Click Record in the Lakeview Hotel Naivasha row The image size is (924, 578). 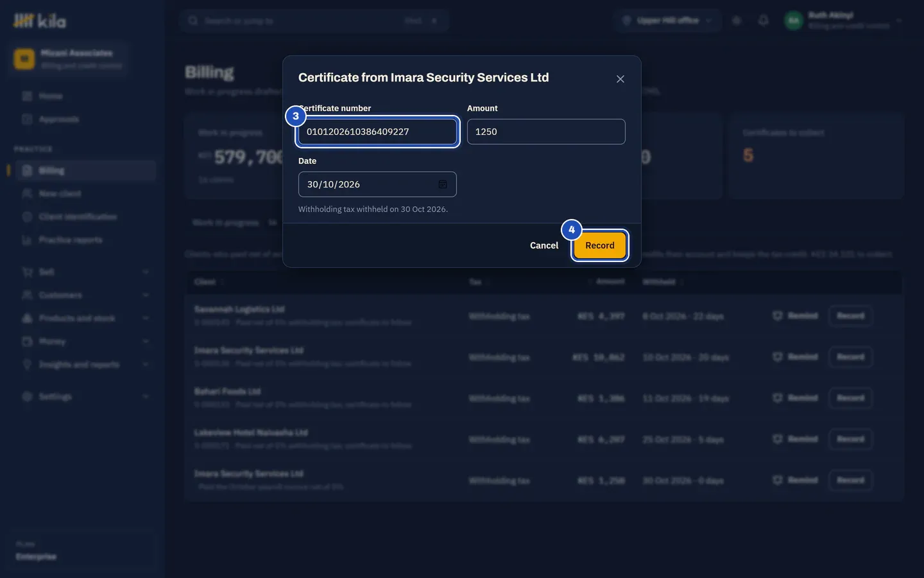pos(850,439)
